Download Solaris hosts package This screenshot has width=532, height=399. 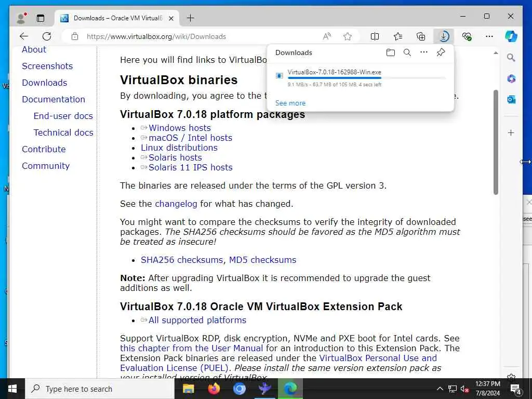pos(175,157)
